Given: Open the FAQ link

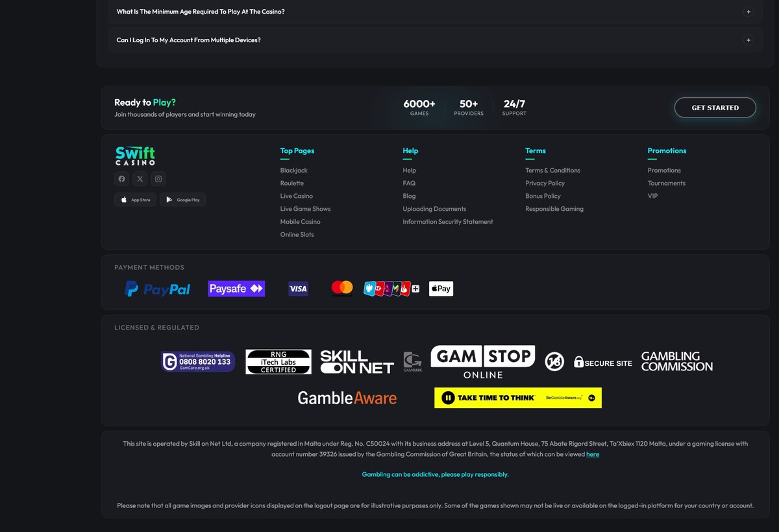Looking at the screenshot, I should click(409, 183).
